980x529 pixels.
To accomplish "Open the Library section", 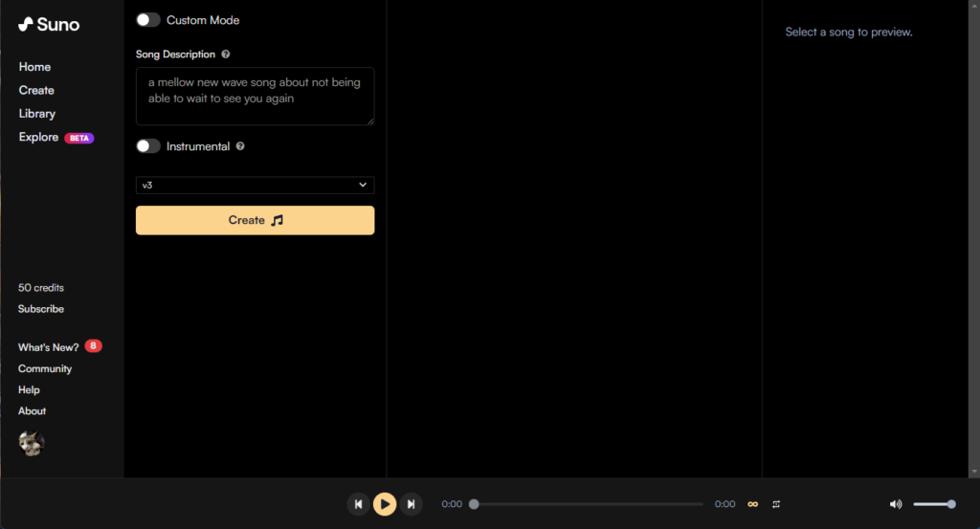I will coord(37,114).
